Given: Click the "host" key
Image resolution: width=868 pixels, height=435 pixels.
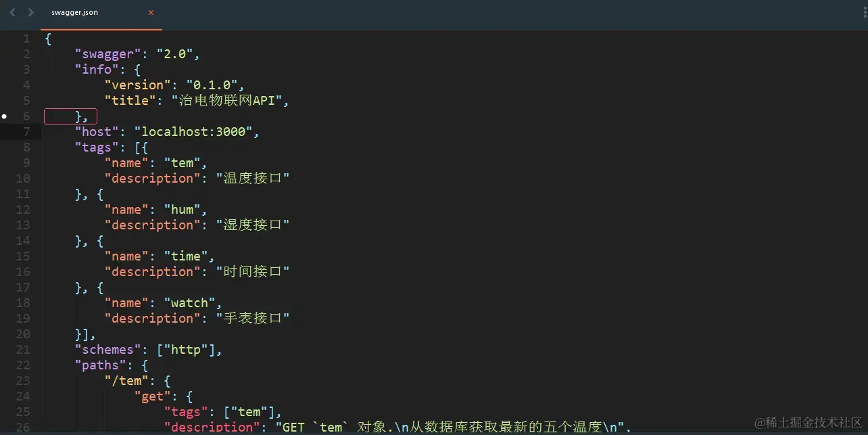Looking at the screenshot, I should pyautogui.click(x=97, y=132).
